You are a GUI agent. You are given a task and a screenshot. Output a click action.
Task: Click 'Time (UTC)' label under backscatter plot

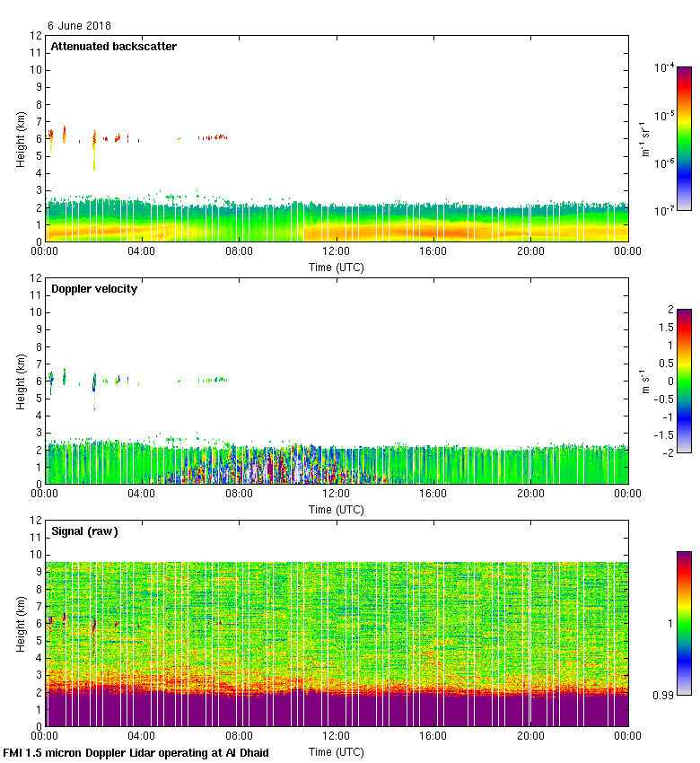coord(337,267)
